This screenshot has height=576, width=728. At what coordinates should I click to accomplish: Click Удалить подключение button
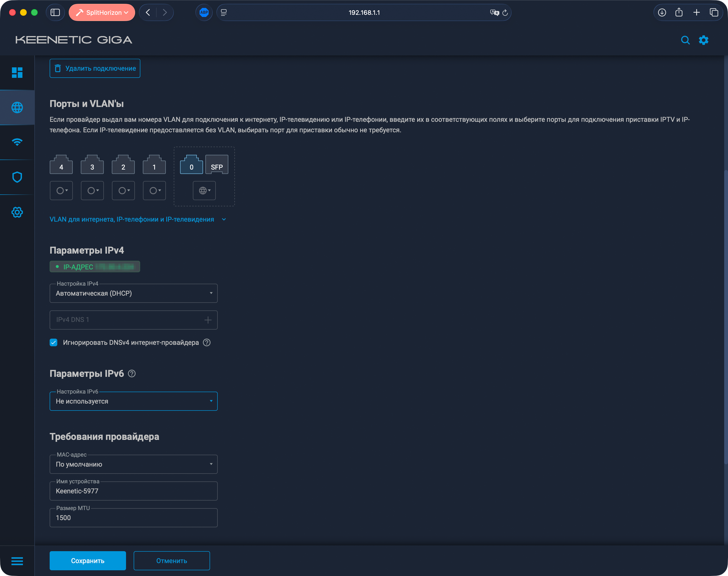(95, 69)
